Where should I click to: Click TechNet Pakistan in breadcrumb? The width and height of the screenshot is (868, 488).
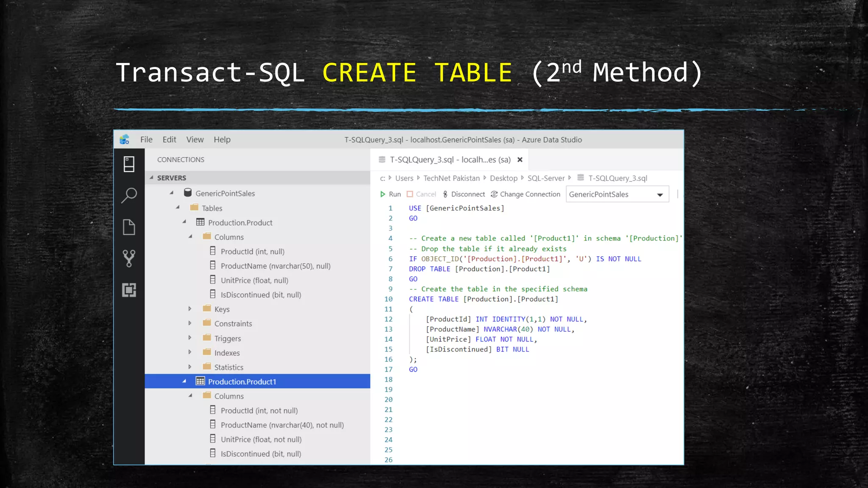[452, 178]
